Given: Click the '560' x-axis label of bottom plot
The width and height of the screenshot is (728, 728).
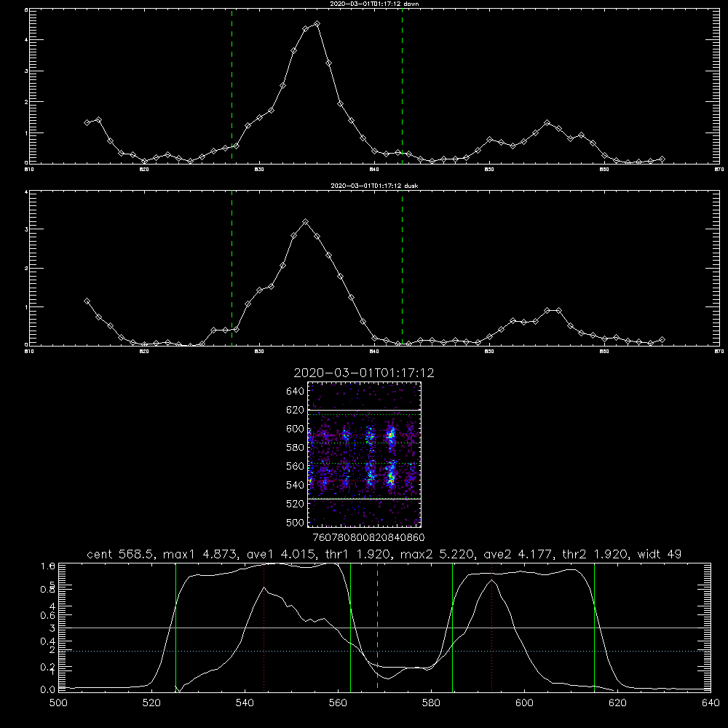Looking at the screenshot, I should (x=338, y=703).
